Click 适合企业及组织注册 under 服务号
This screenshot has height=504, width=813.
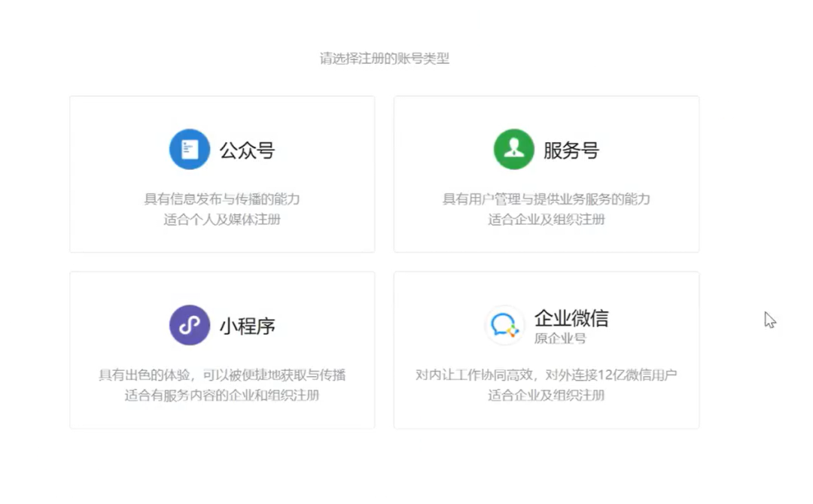click(x=546, y=220)
